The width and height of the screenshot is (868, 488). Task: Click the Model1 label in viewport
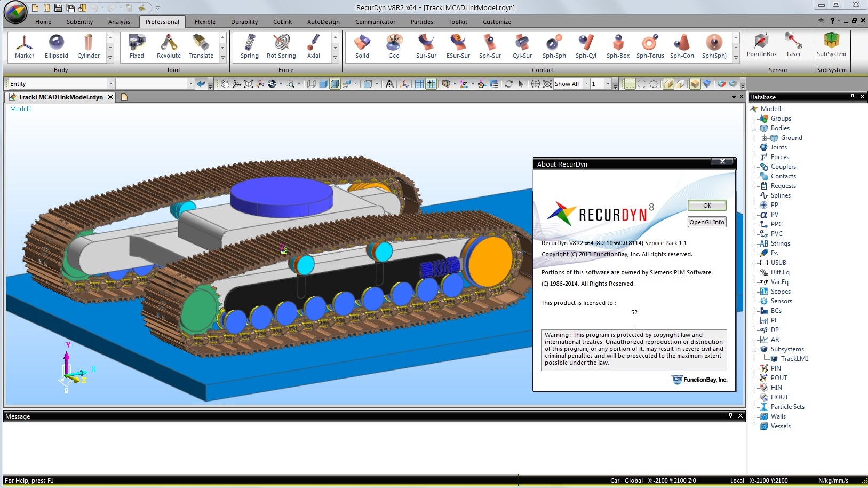(21, 109)
